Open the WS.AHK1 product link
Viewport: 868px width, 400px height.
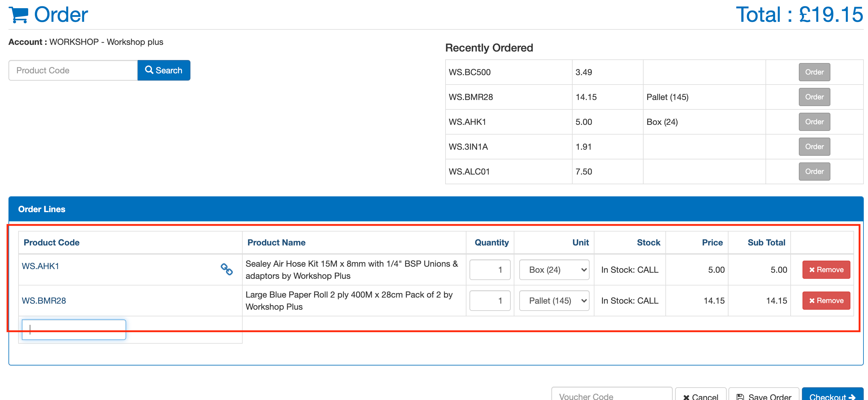tap(40, 266)
